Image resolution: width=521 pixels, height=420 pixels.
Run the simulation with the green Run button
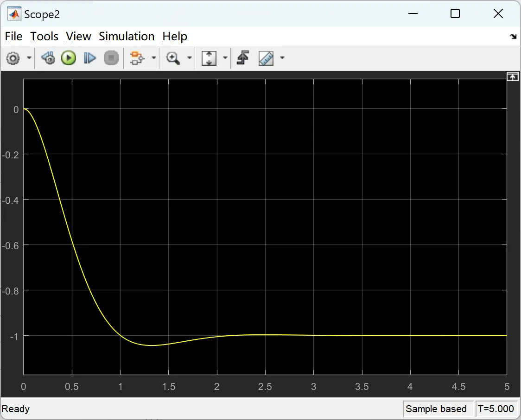pos(69,58)
